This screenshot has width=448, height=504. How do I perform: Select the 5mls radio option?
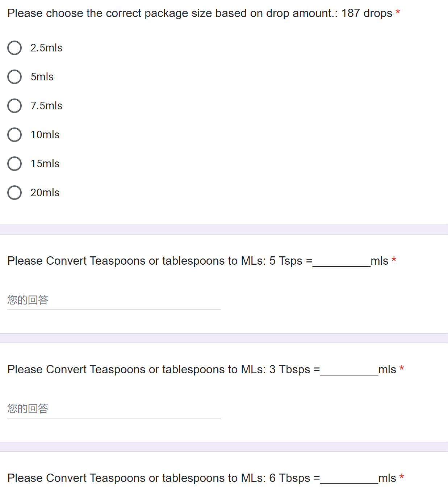[x=14, y=76]
